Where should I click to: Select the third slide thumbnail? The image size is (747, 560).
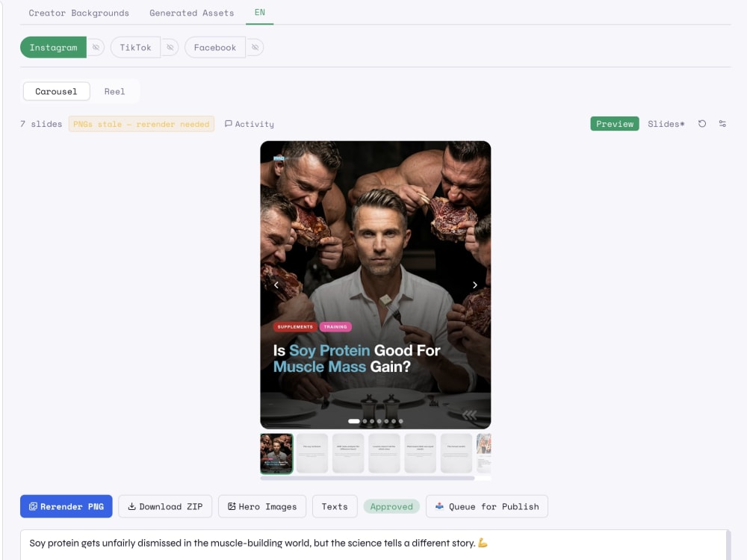(x=348, y=453)
